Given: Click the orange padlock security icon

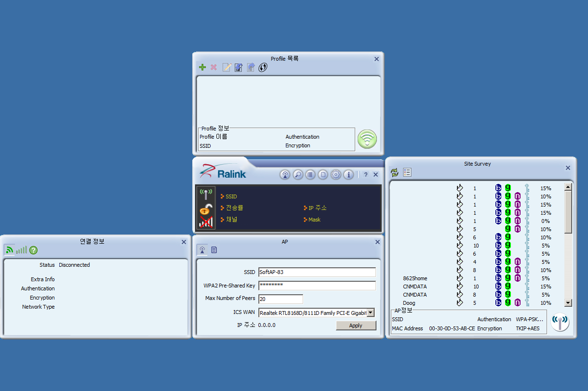Looking at the screenshot, I should coord(206,209).
